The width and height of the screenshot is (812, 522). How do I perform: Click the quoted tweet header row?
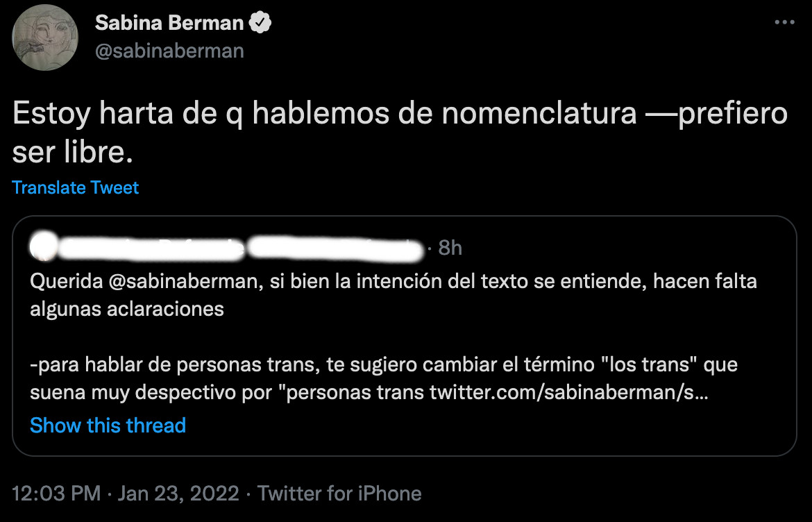click(x=243, y=248)
